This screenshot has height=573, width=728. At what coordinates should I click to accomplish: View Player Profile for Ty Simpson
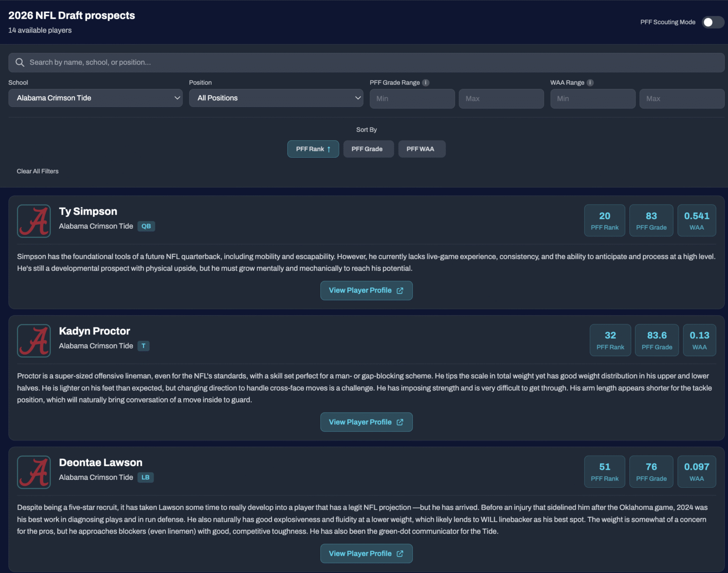point(366,290)
